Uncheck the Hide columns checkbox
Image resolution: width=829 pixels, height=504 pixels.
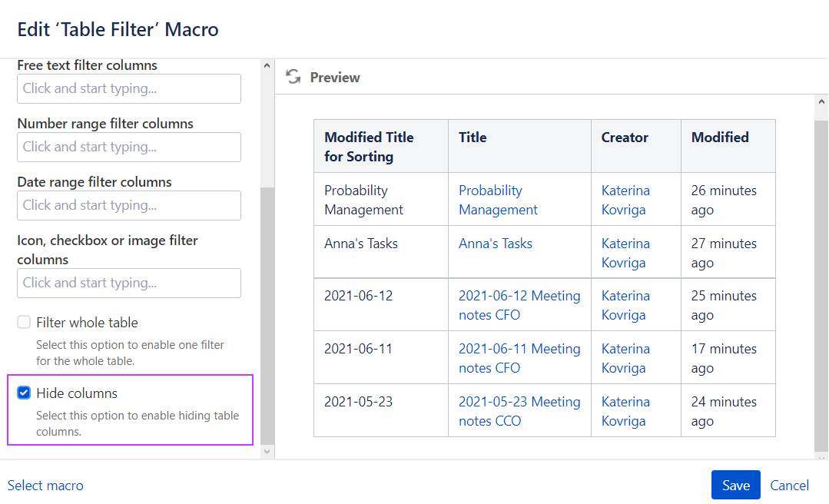click(x=24, y=393)
